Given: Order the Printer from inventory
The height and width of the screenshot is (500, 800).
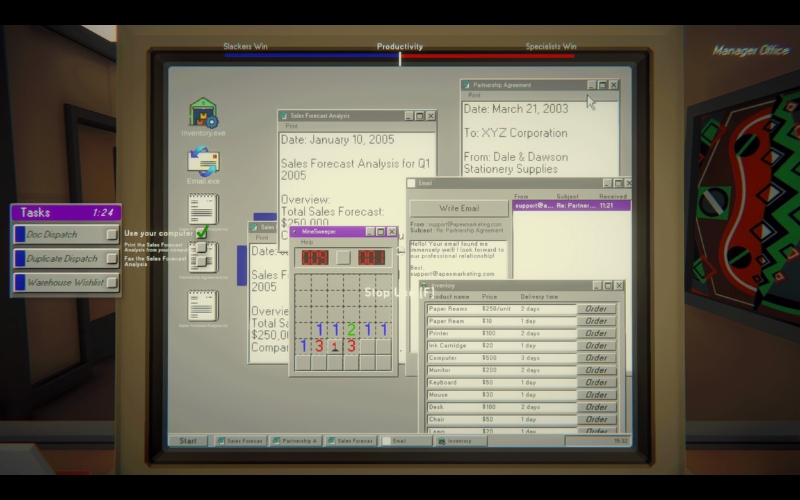Looking at the screenshot, I should 597,333.
